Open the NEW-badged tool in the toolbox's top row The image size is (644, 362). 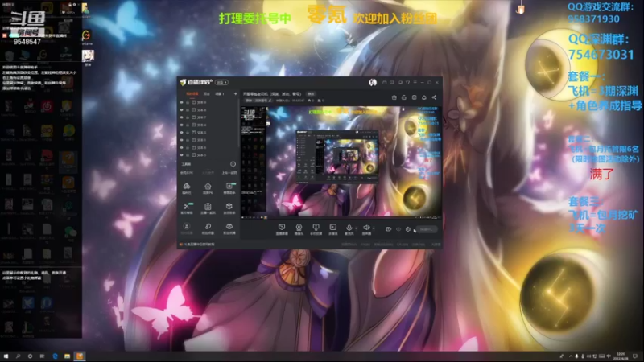tap(229, 188)
